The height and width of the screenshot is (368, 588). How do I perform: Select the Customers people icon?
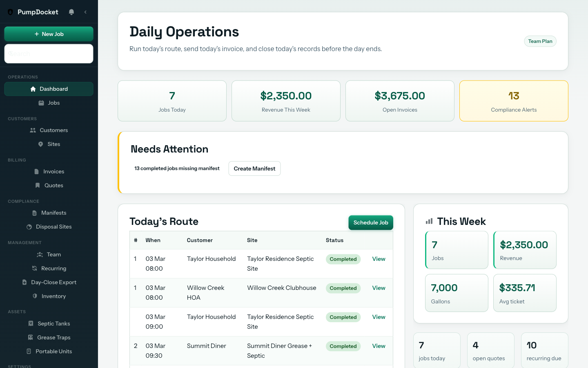click(x=32, y=130)
